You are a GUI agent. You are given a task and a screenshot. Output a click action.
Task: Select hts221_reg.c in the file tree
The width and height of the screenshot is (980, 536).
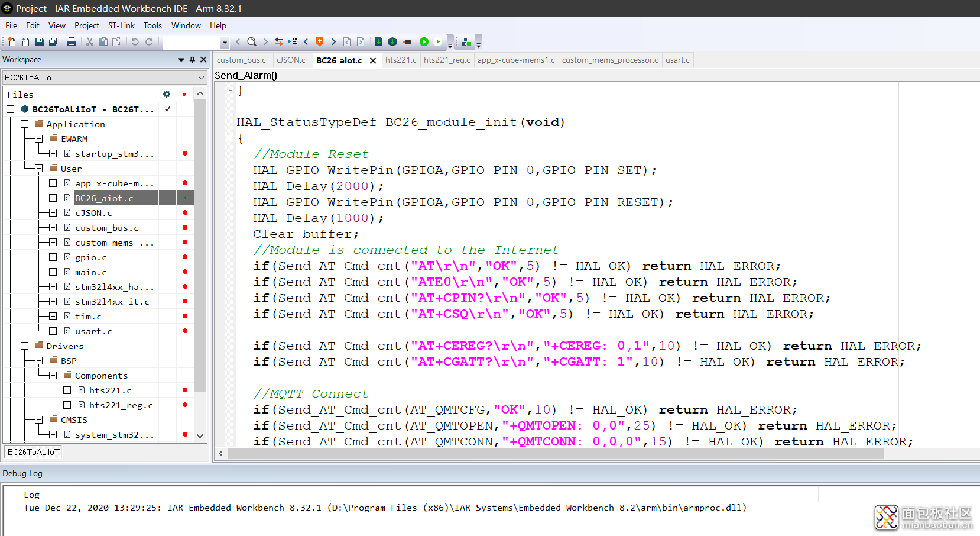(x=121, y=405)
